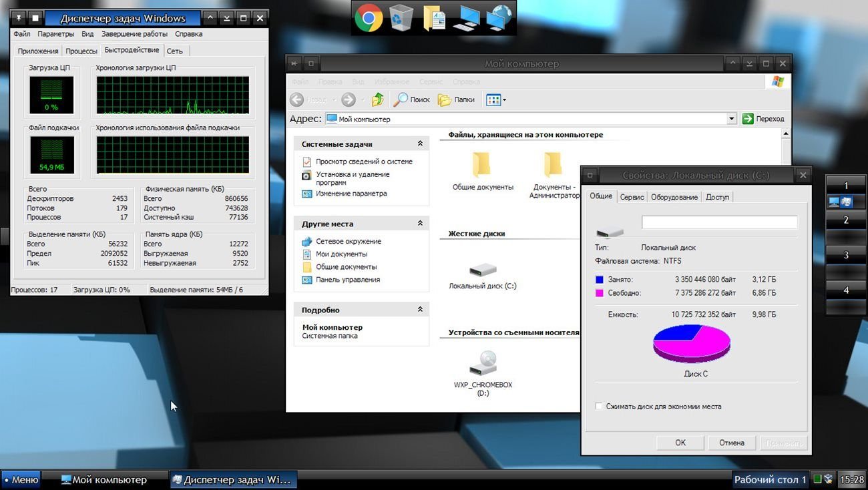868x490 pixels.
Task: Collapse the System Tasks panel
Action: click(x=420, y=144)
